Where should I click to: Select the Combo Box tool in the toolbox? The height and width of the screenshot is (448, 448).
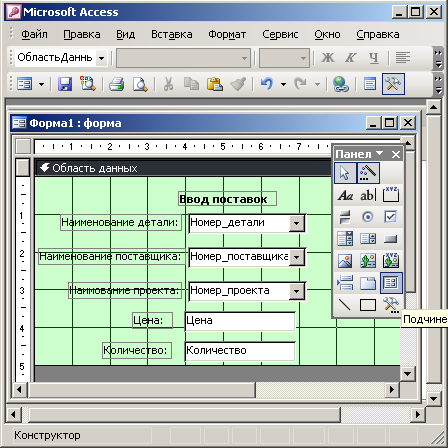coord(345,239)
